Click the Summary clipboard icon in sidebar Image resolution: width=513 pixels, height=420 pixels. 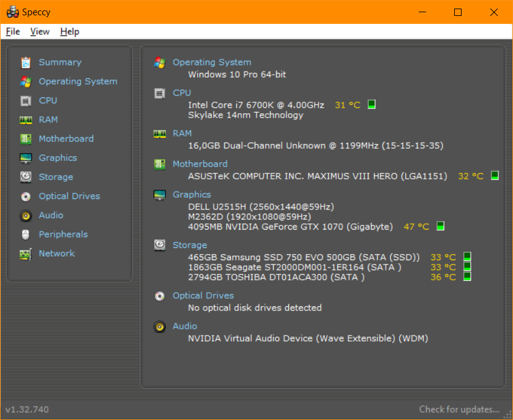26,62
